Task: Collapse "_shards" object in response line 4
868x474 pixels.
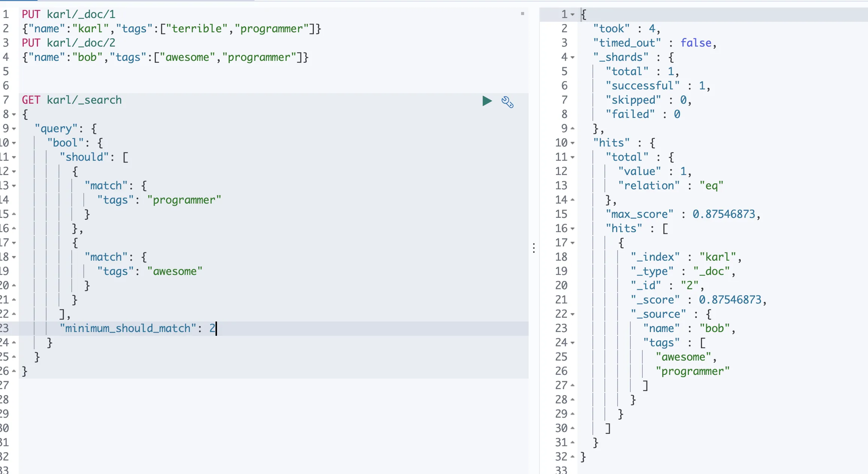Action: tap(573, 57)
